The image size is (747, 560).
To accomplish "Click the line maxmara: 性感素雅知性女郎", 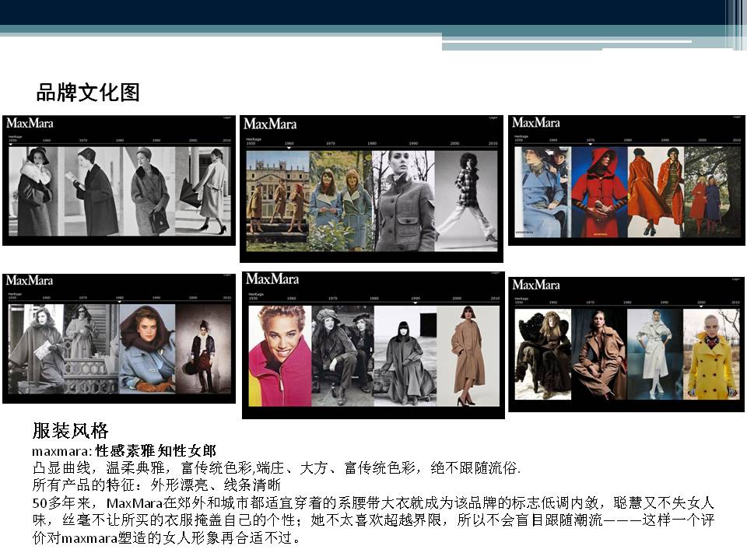I will coord(124,450).
